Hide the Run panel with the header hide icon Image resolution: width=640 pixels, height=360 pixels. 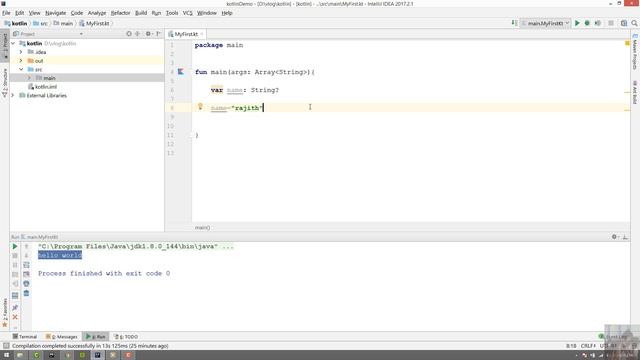(x=625, y=237)
